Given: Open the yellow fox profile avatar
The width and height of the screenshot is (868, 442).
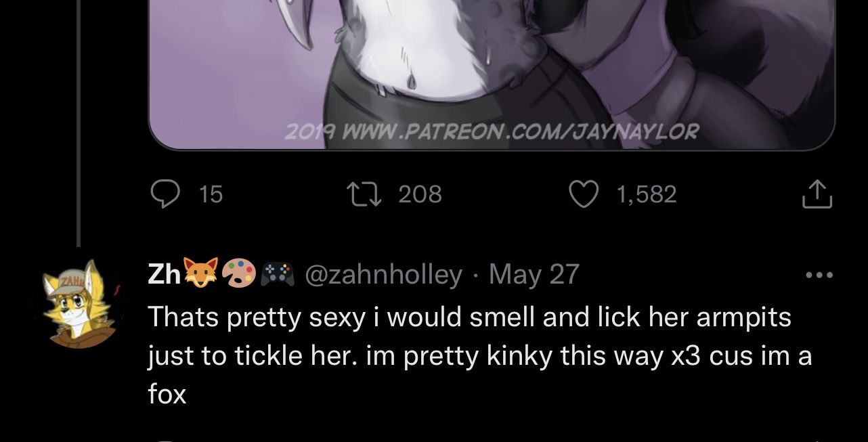Looking at the screenshot, I should tap(79, 303).
